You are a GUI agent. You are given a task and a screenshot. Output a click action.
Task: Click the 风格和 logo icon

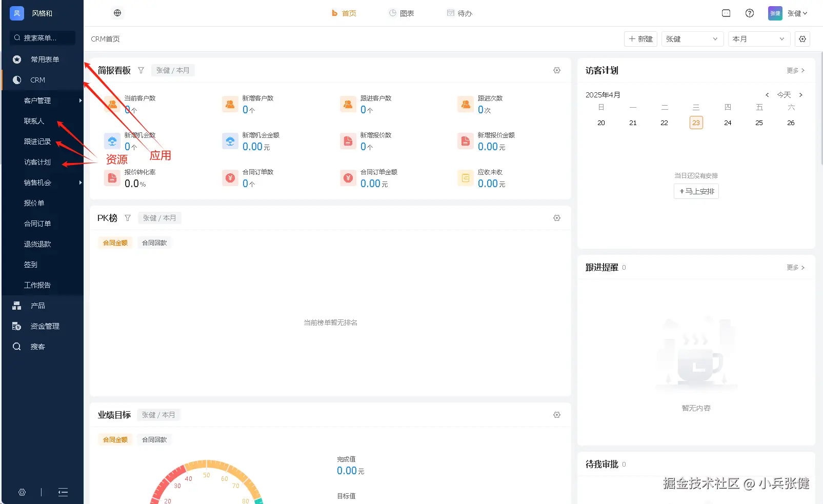pos(17,13)
